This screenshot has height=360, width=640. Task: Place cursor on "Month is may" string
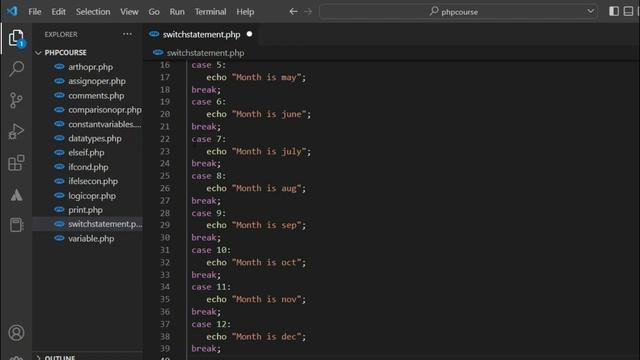point(266,77)
